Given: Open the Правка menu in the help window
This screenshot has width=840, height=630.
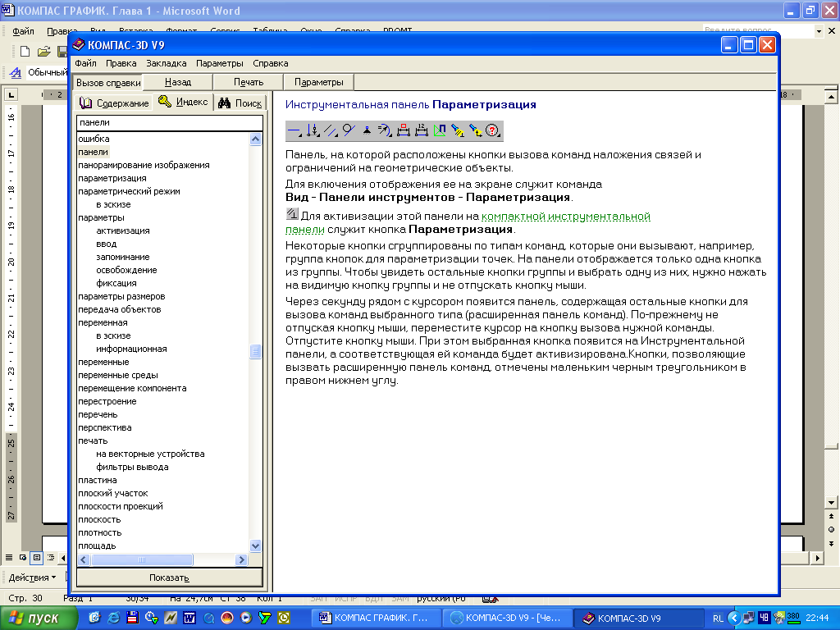Looking at the screenshot, I should [x=121, y=63].
